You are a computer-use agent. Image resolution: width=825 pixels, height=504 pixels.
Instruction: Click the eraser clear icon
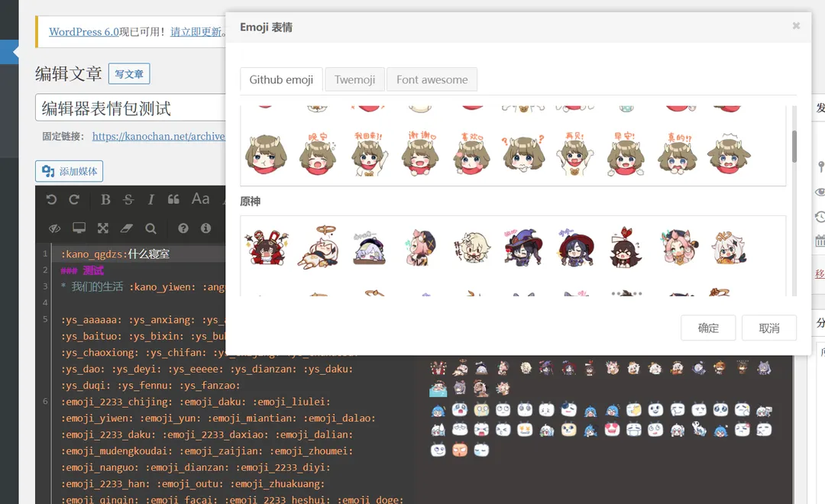coord(127,228)
